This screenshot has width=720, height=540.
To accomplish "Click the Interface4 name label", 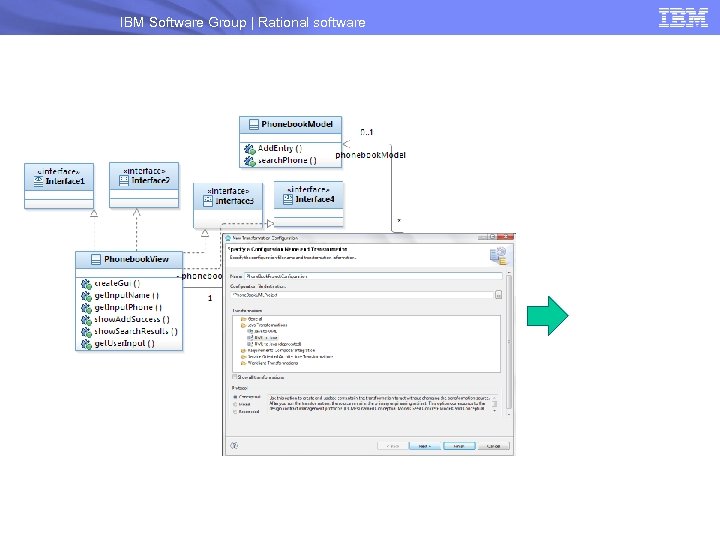I will point(315,199).
